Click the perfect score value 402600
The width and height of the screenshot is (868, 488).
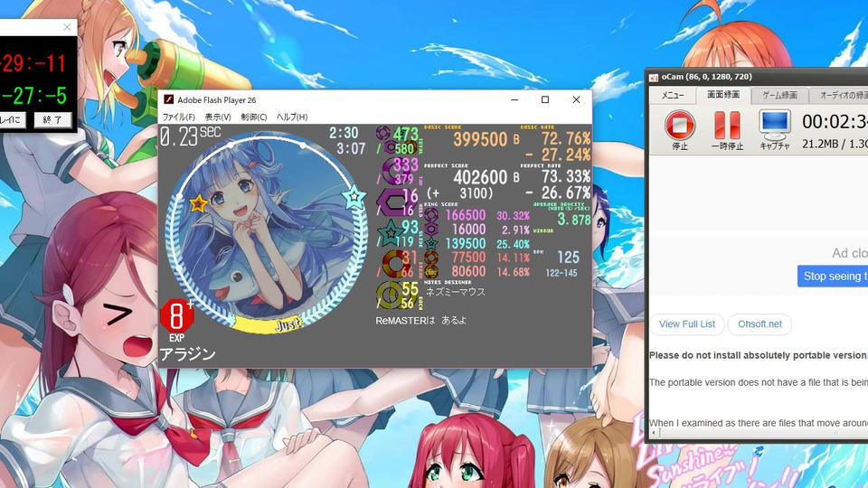point(480,178)
